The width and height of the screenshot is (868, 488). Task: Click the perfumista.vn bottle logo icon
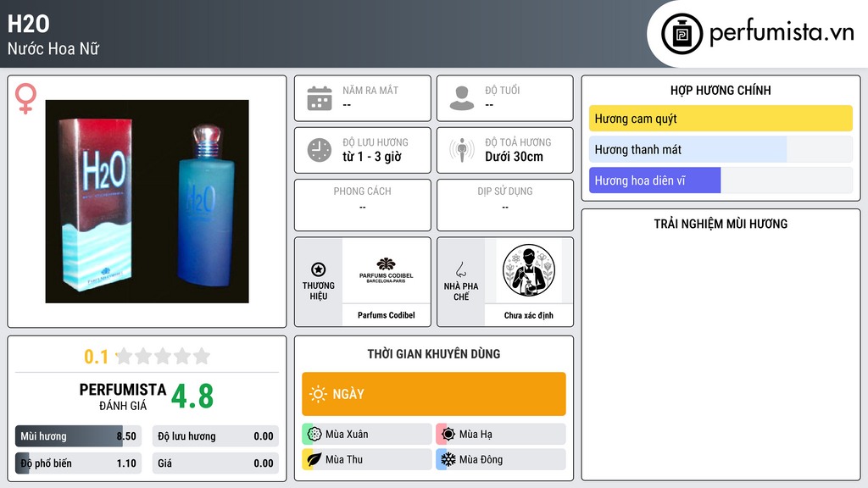pyautogui.click(x=682, y=34)
